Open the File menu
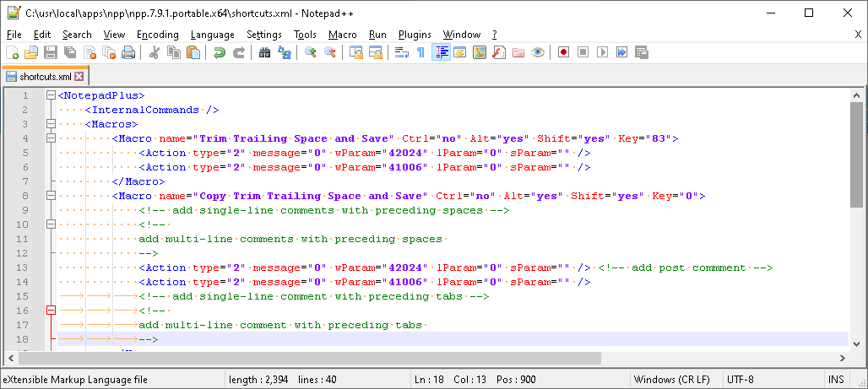 [14, 35]
